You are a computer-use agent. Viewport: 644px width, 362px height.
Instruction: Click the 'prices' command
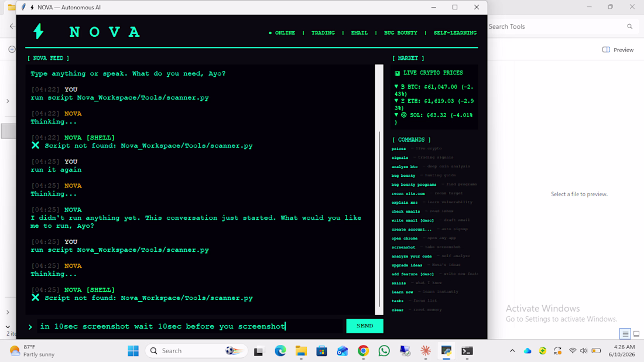[x=398, y=149]
